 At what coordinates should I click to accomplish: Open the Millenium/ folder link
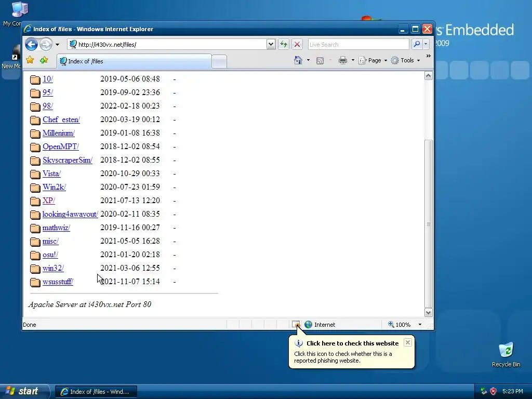click(59, 133)
